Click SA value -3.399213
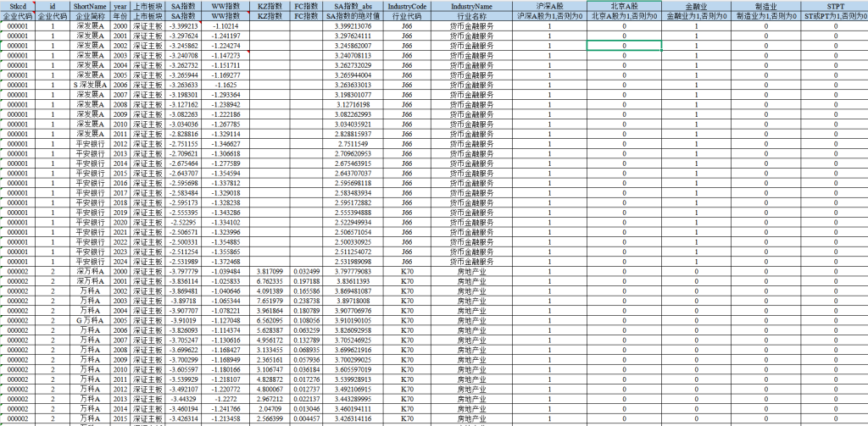Viewport: 868px width, 426px height. (184, 26)
